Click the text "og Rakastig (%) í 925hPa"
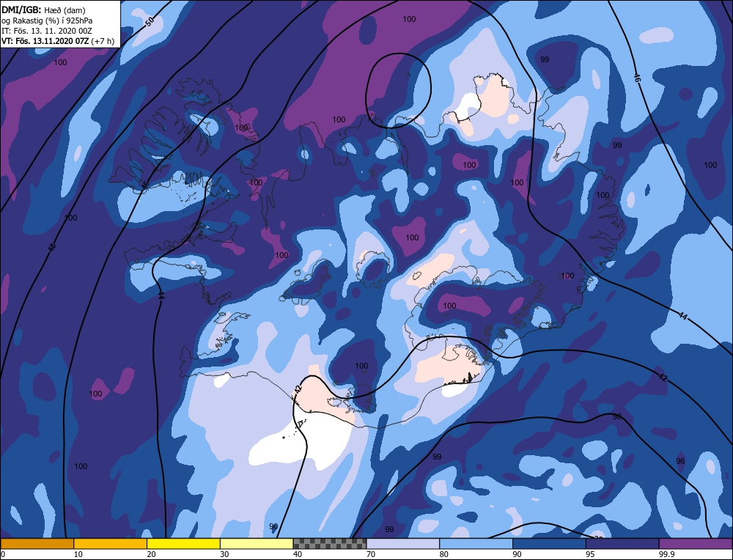733x560 pixels. [x=47, y=20]
